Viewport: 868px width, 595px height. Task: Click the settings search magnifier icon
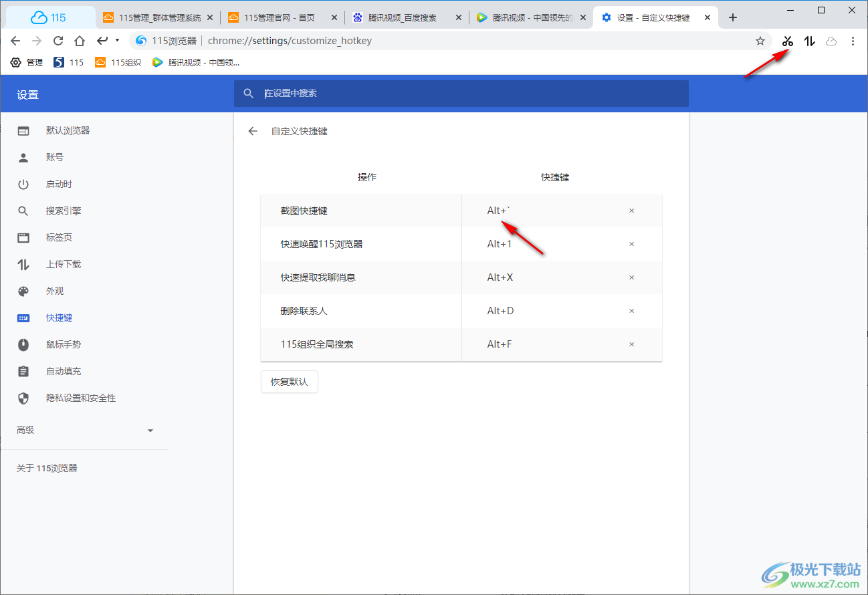248,94
